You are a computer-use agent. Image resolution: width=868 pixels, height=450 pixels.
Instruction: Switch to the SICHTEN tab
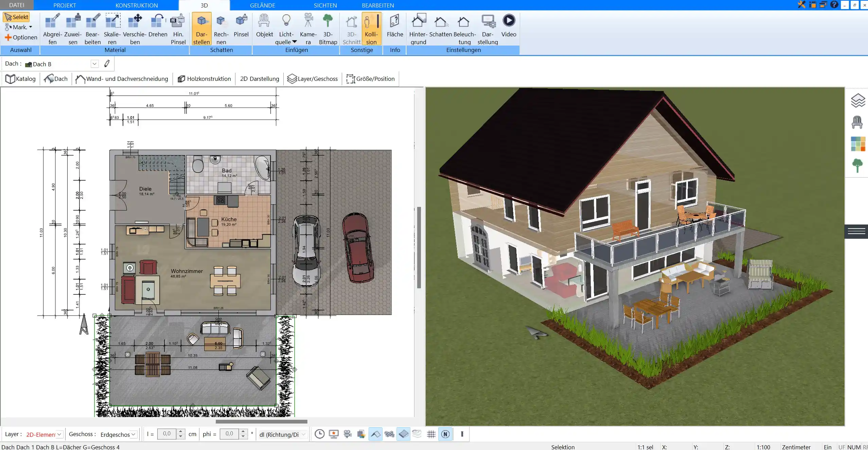pyautogui.click(x=325, y=5)
